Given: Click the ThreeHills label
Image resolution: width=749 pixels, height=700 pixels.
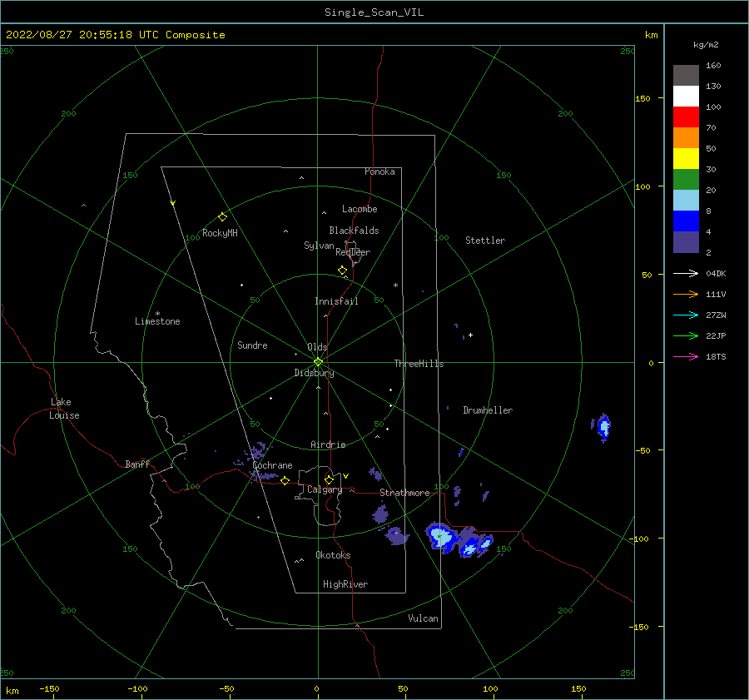Looking at the screenshot, I should point(419,364).
